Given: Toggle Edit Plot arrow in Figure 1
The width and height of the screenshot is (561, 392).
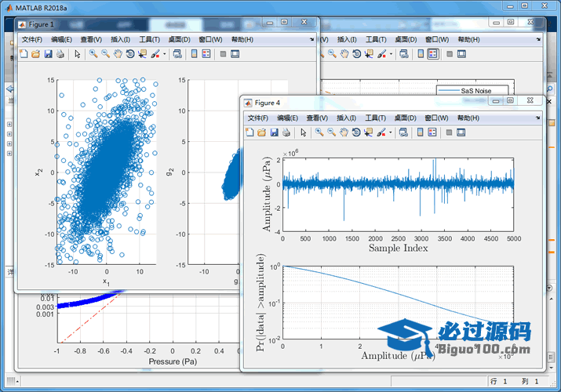Looking at the screenshot, I should coord(77,54).
